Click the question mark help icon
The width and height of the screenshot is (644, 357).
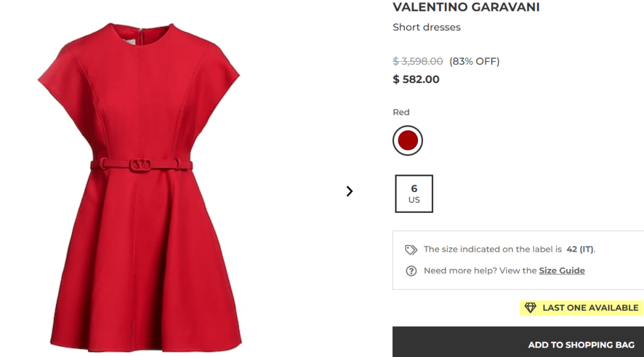[x=411, y=271]
